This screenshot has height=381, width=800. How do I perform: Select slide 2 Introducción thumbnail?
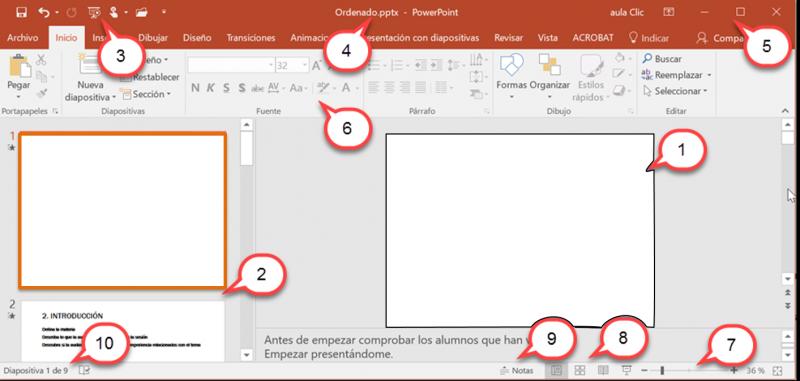122,331
